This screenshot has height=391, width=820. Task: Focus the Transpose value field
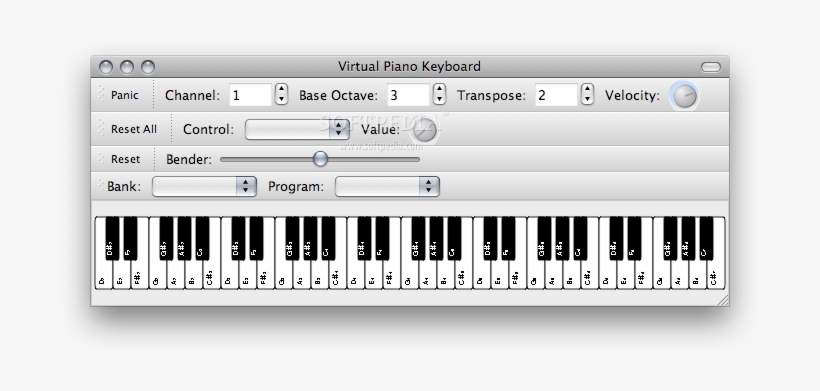[556, 95]
